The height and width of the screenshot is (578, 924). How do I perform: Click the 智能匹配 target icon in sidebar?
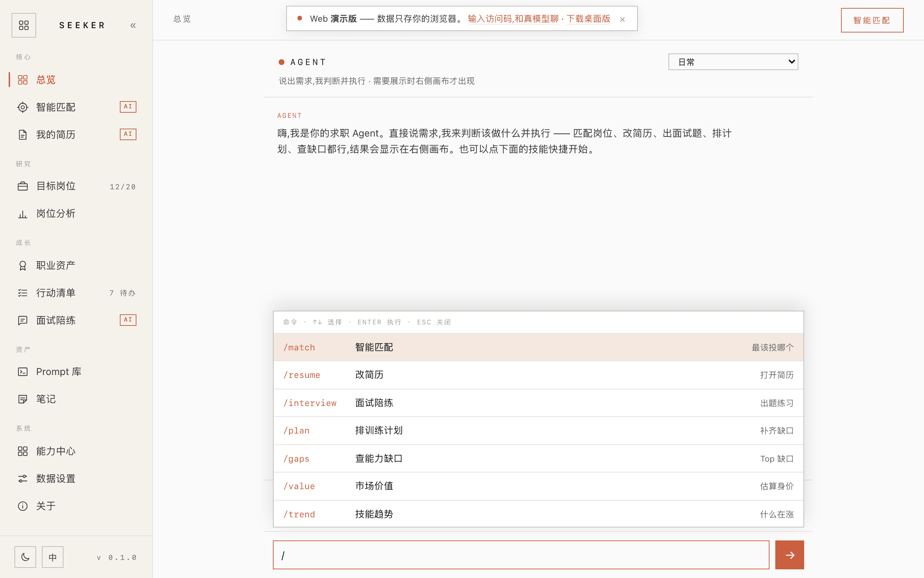(22, 107)
